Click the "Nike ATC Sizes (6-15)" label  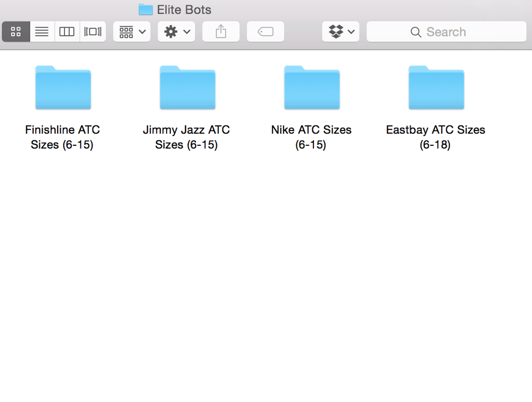(311, 137)
